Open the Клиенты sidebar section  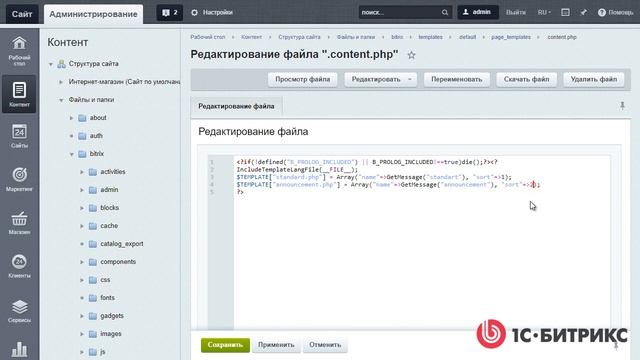tap(19, 266)
